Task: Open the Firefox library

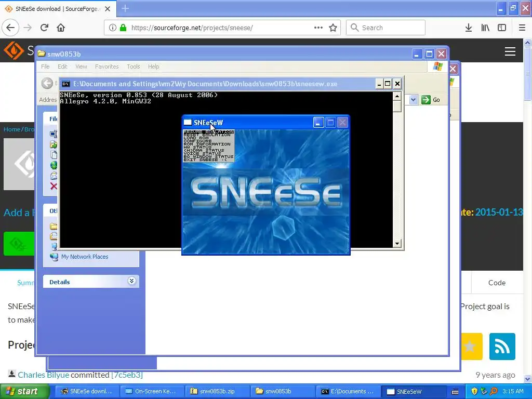Action: point(485,28)
